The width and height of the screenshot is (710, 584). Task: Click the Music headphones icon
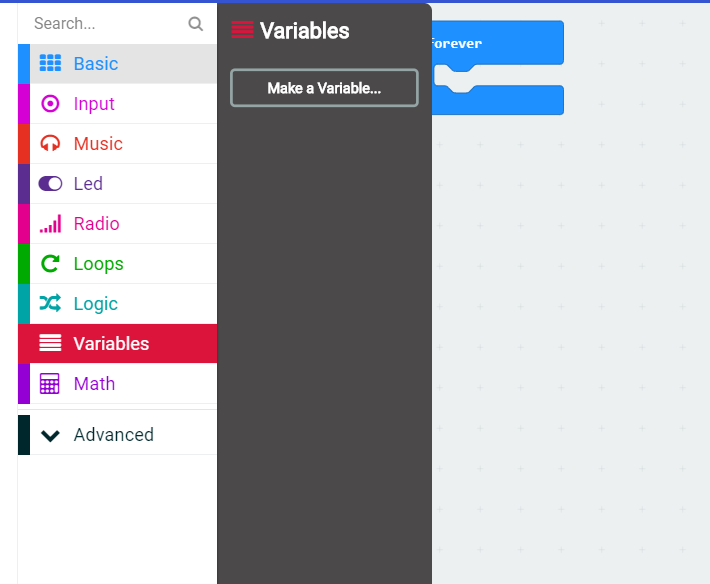tap(50, 143)
